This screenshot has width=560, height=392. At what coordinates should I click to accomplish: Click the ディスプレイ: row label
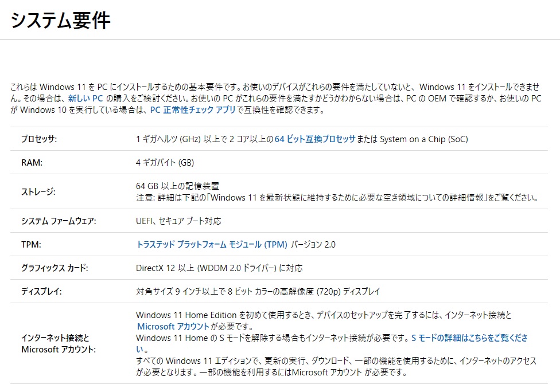[41, 292]
